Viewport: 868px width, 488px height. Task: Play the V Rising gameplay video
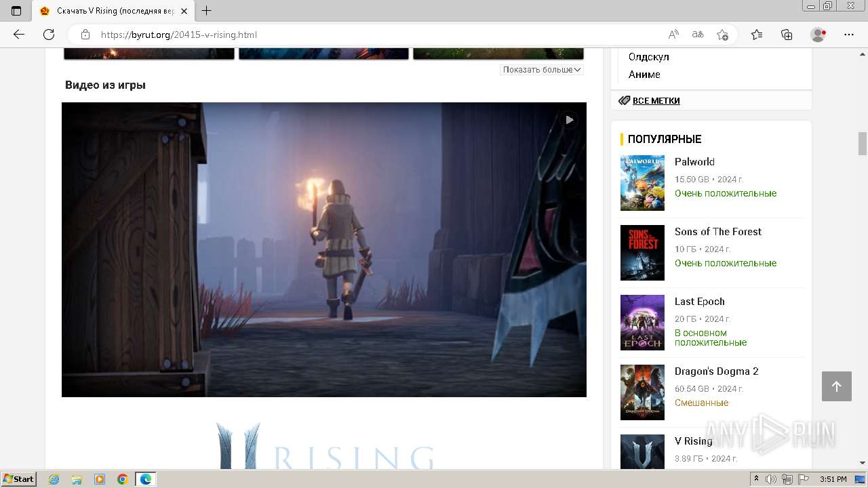click(324, 249)
